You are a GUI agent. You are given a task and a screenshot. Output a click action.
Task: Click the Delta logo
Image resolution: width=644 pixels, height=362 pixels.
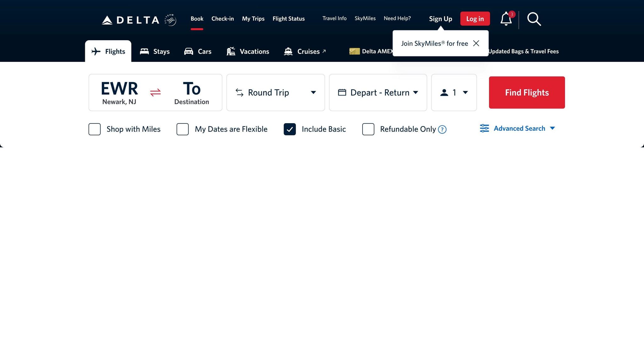[130, 20]
